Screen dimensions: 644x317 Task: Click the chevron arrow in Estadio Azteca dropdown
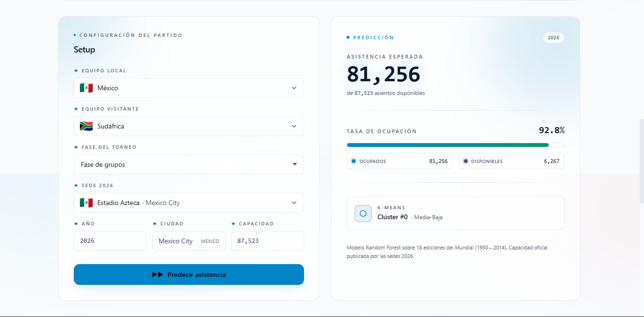294,203
